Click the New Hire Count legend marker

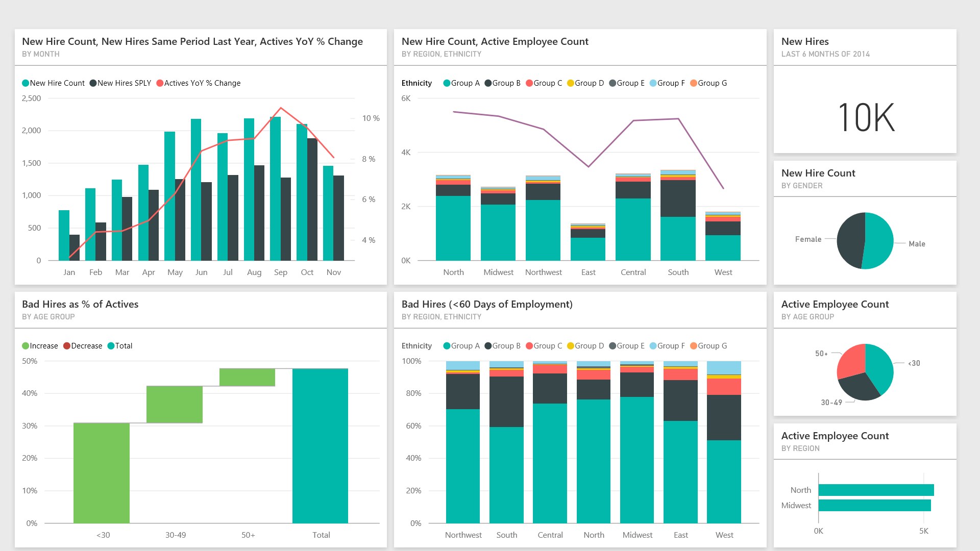[26, 83]
